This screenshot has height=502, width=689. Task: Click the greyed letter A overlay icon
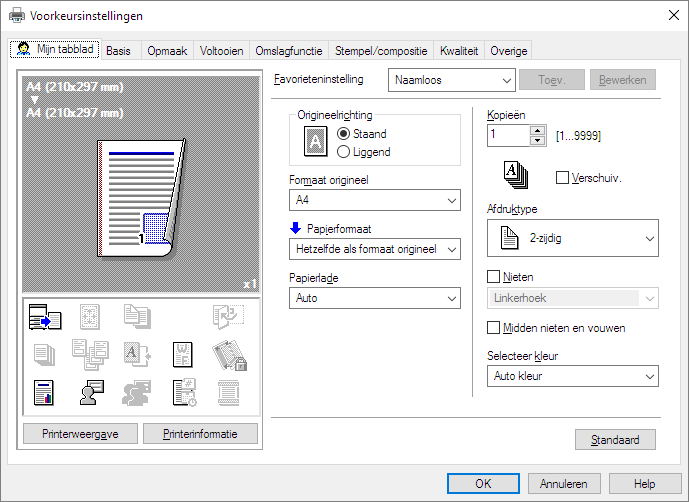coord(137,354)
